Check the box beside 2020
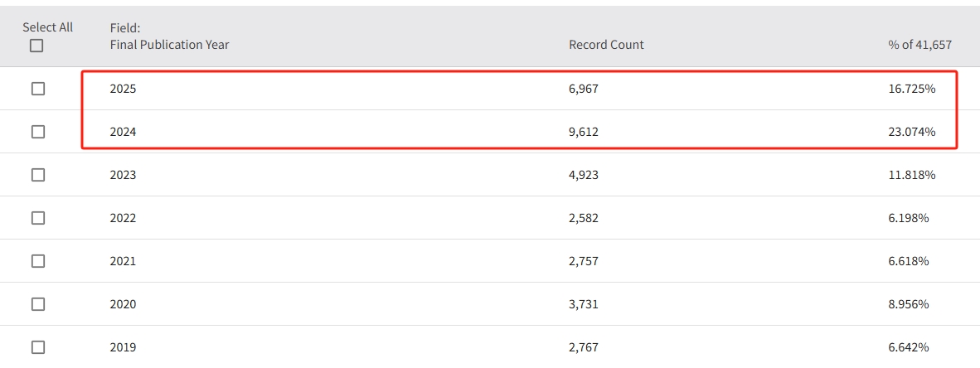The image size is (980, 368). (38, 304)
